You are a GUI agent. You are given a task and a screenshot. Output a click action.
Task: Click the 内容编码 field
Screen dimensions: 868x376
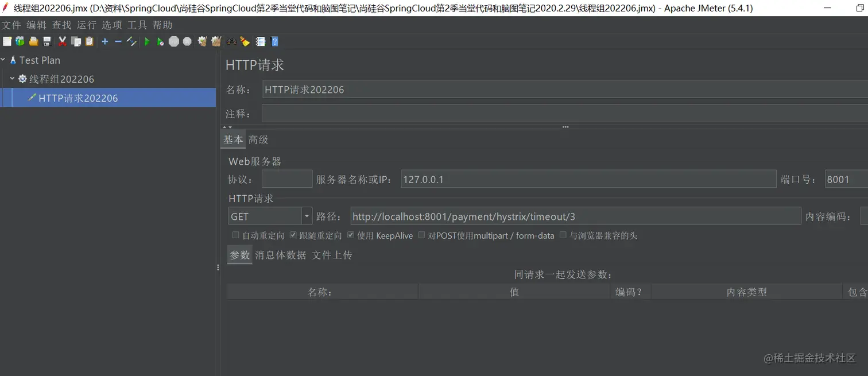point(864,216)
